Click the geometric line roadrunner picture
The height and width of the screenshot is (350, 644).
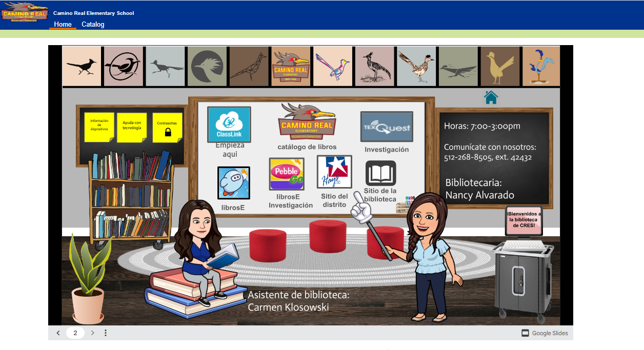tap(249, 66)
